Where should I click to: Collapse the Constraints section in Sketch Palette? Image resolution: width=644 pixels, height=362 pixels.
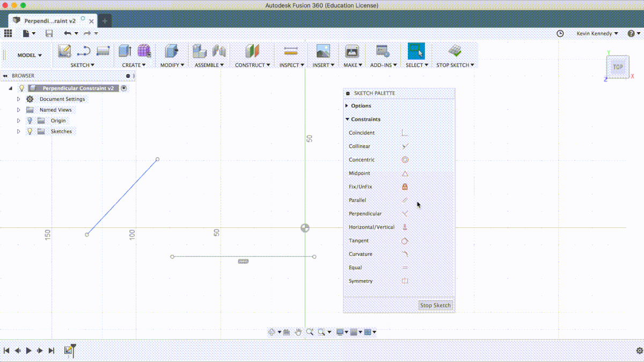(x=347, y=119)
